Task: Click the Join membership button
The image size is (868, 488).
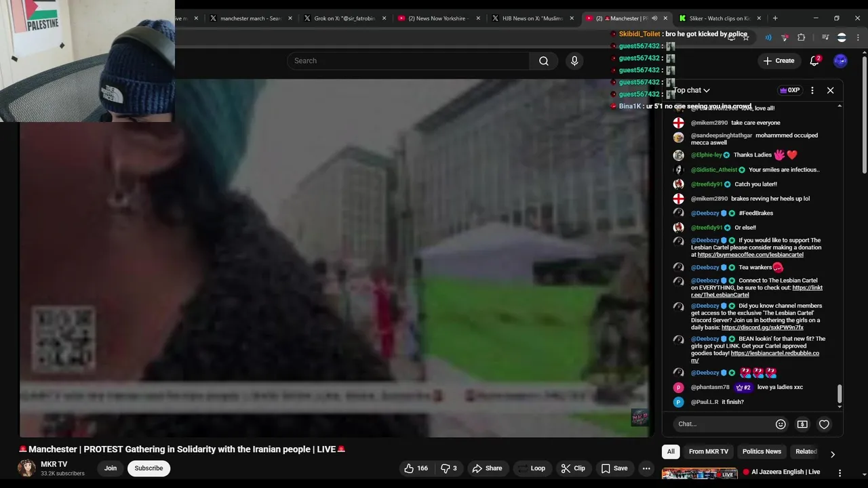Action: pyautogui.click(x=111, y=468)
